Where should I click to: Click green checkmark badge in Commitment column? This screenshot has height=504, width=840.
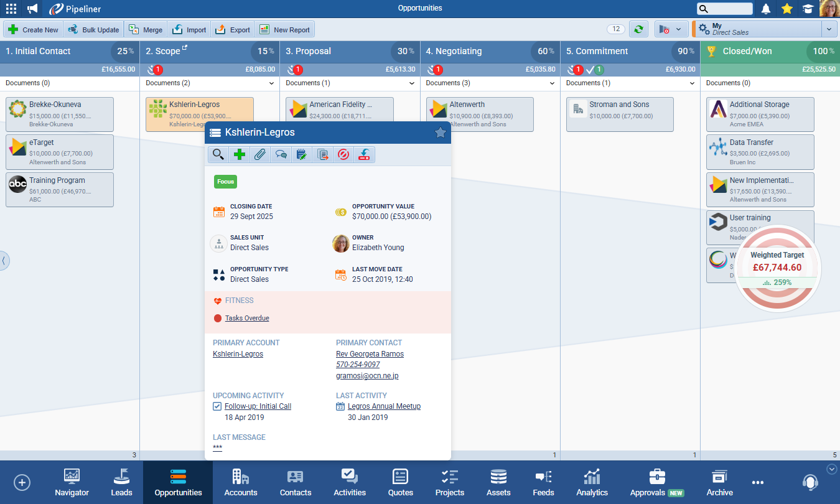[599, 70]
